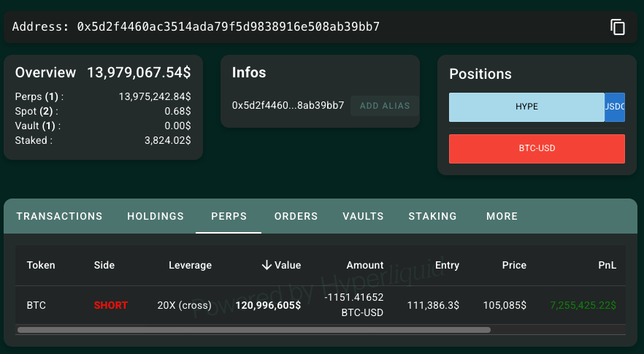The width and height of the screenshot is (644, 354).
Task: Click the 120,996,605$ value cell
Action: click(268, 306)
